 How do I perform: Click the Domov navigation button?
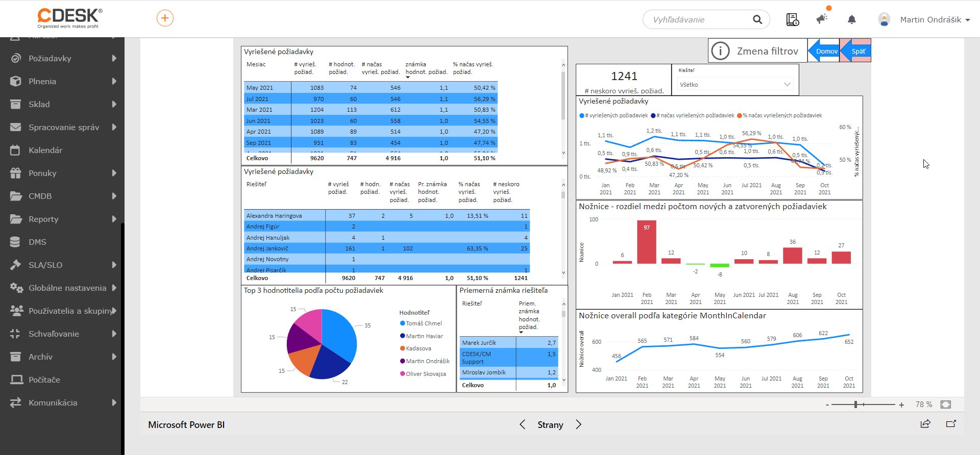click(824, 51)
